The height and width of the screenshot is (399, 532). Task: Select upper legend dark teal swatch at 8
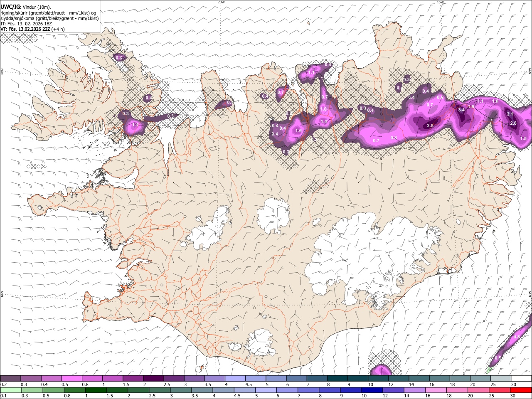point(337,378)
